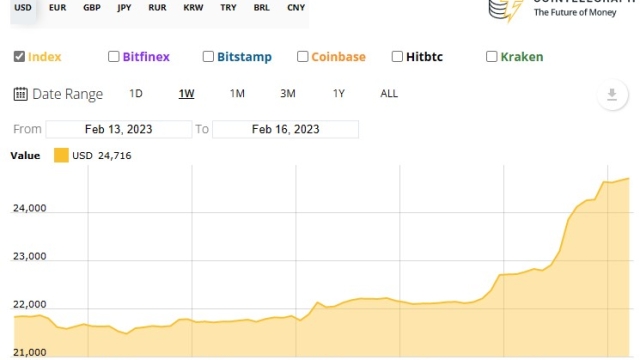
Task: Click the download chart icon
Action: (x=612, y=95)
